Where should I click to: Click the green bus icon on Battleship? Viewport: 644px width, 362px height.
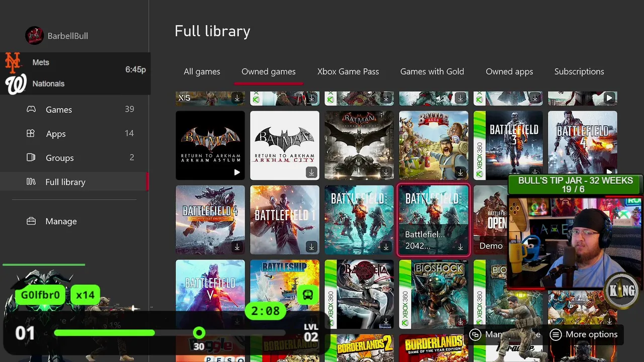(308, 295)
